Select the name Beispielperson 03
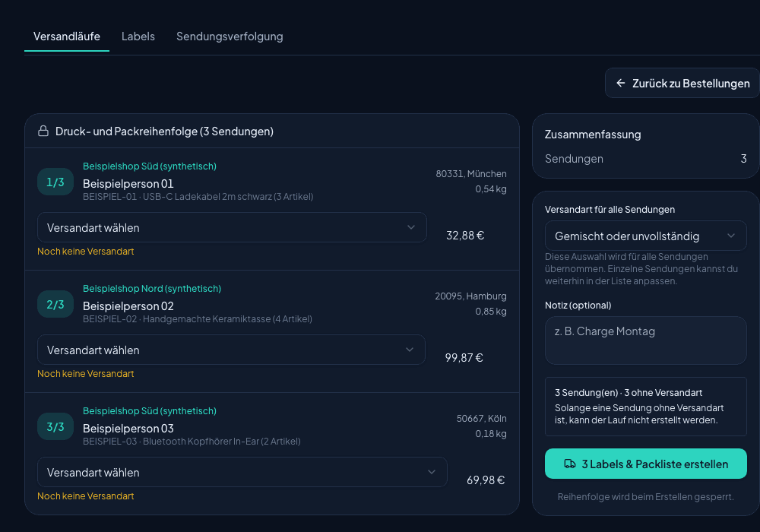 coord(128,429)
